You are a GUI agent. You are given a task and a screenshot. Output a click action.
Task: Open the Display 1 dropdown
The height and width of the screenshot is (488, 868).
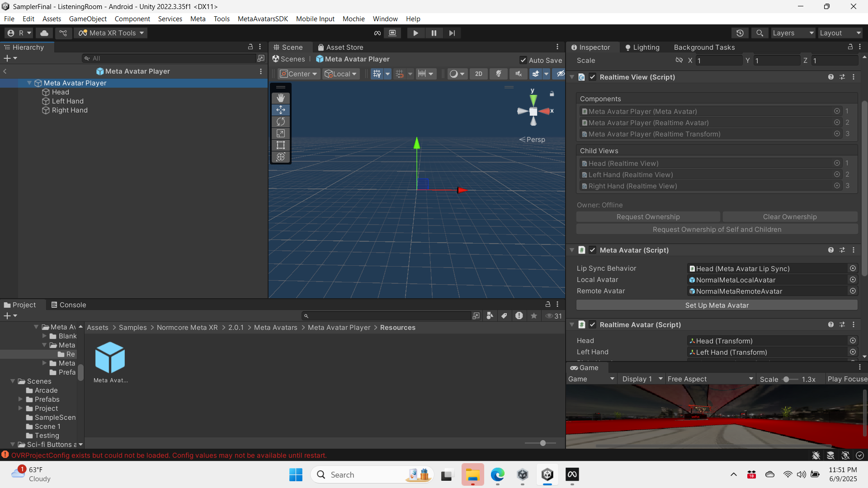[x=642, y=379]
